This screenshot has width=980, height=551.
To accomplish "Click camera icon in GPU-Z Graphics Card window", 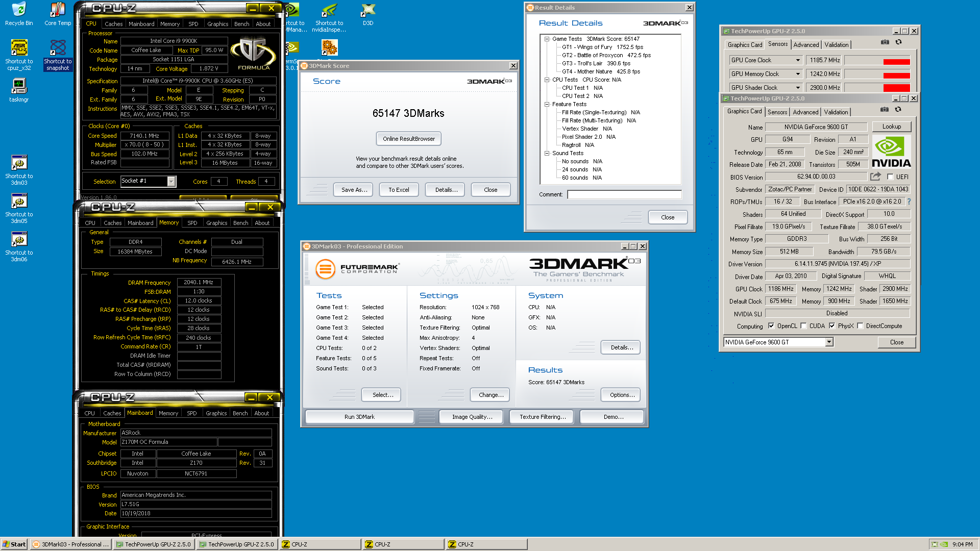I will pos(885,110).
